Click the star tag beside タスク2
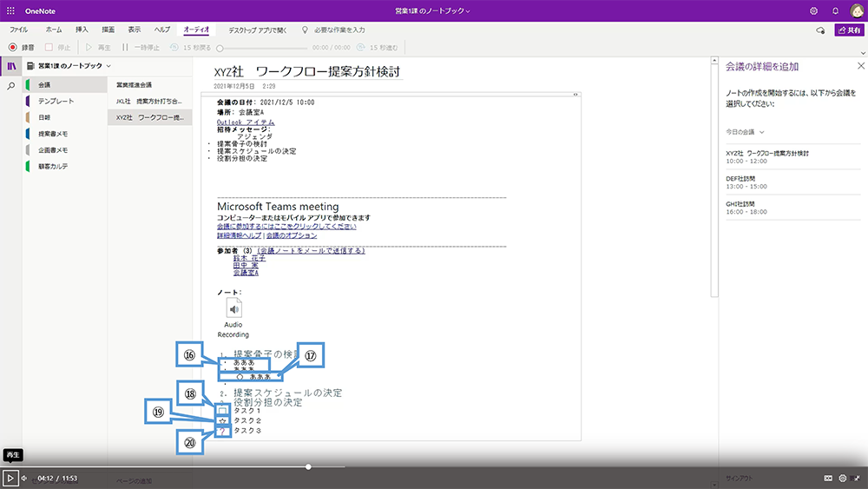Viewport: 868px width, 489px height. [x=222, y=421]
